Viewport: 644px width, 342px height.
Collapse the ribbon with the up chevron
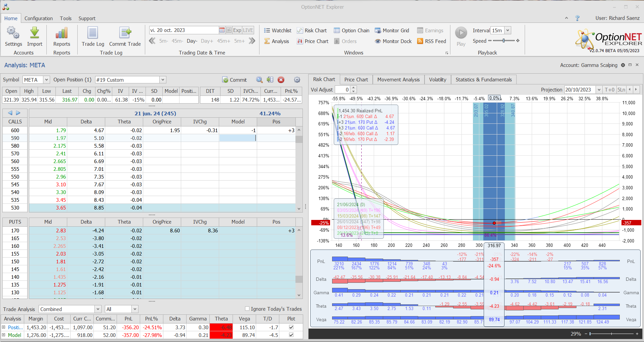566,18
